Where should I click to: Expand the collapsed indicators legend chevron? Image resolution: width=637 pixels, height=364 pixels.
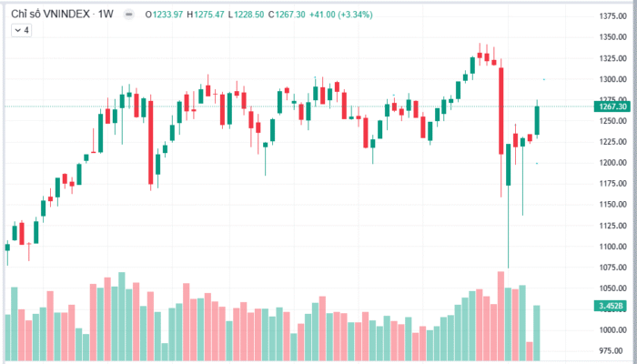point(17,30)
